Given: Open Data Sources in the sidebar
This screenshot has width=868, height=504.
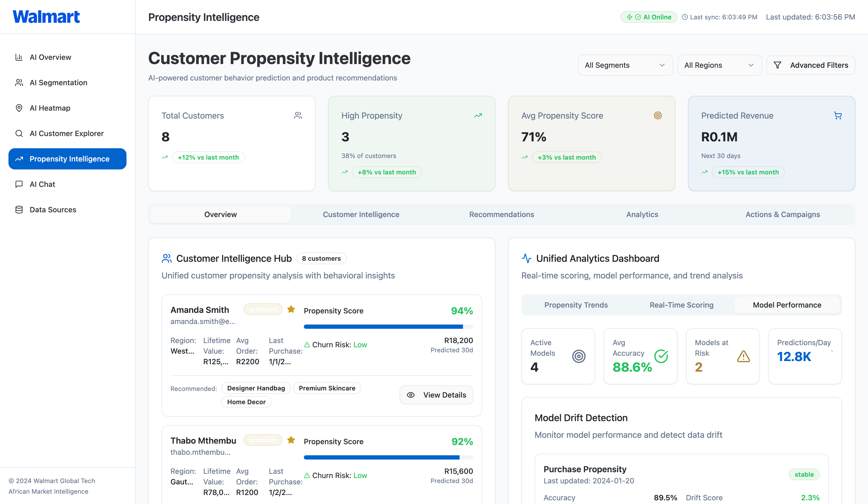Looking at the screenshot, I should (x=67, y=210).
